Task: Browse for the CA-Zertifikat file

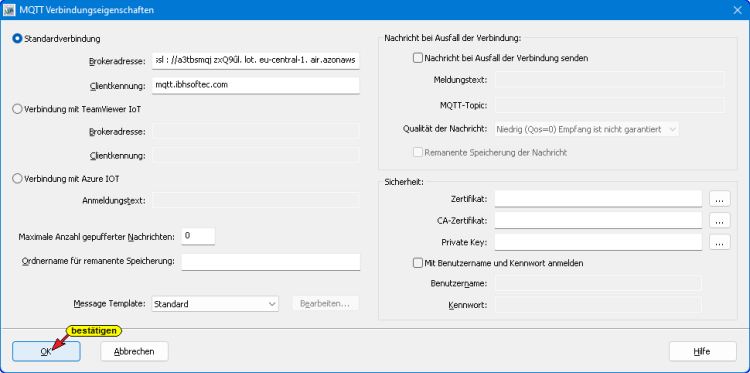Action: click(719, 220)
